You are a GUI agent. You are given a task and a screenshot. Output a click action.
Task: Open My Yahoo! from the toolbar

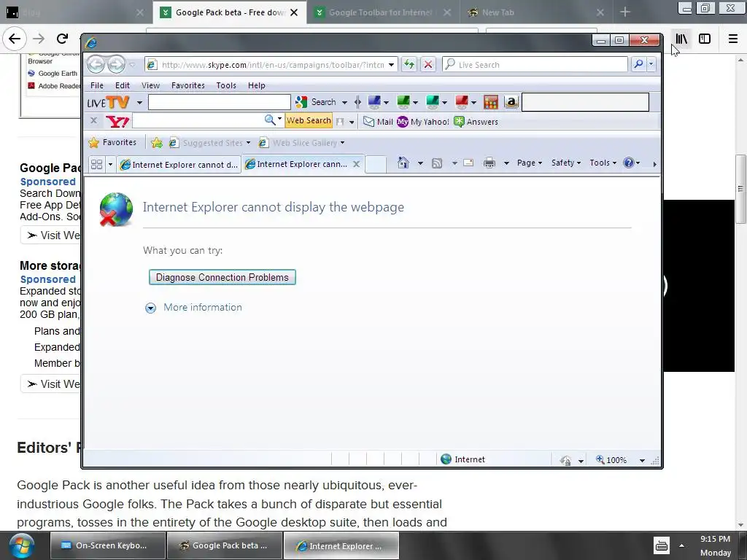pyautogui.click(x=423, y=122)
